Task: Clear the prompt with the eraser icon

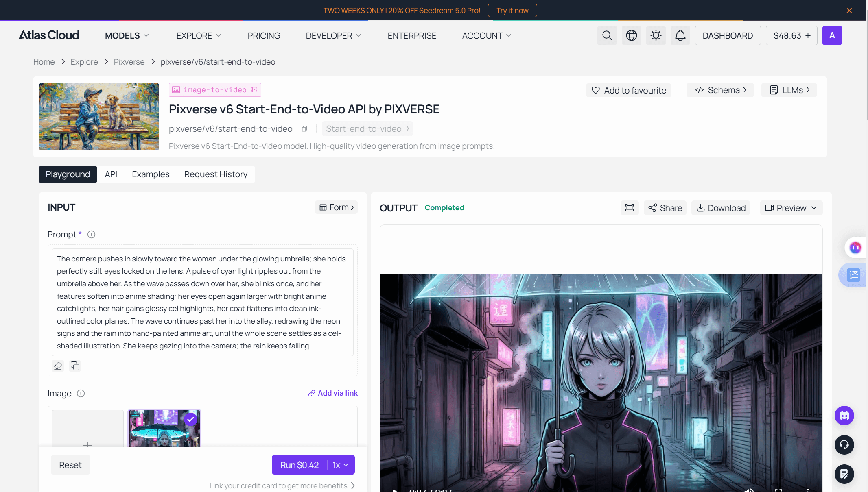Action: point(58,366)
